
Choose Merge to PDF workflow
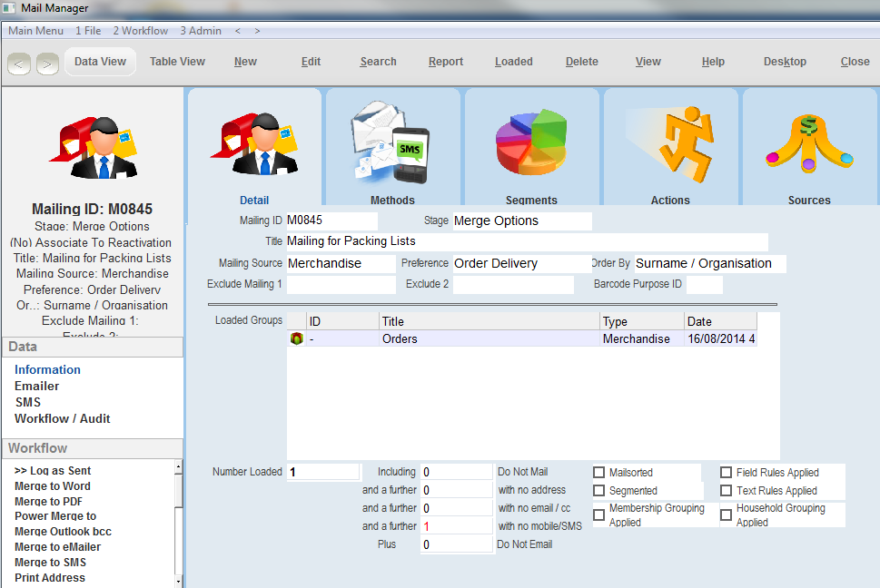pos(49,502)
